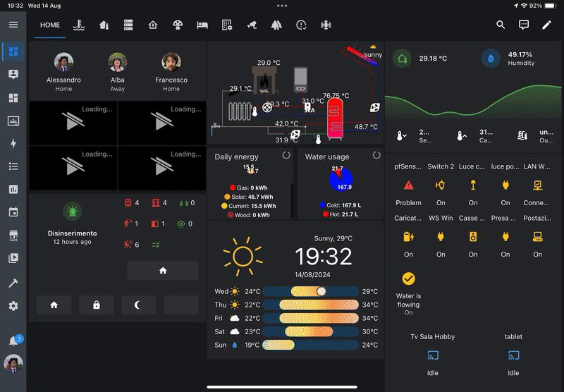Open the clock alert tab
Screen dimensions: 564x392
[301, 25]
